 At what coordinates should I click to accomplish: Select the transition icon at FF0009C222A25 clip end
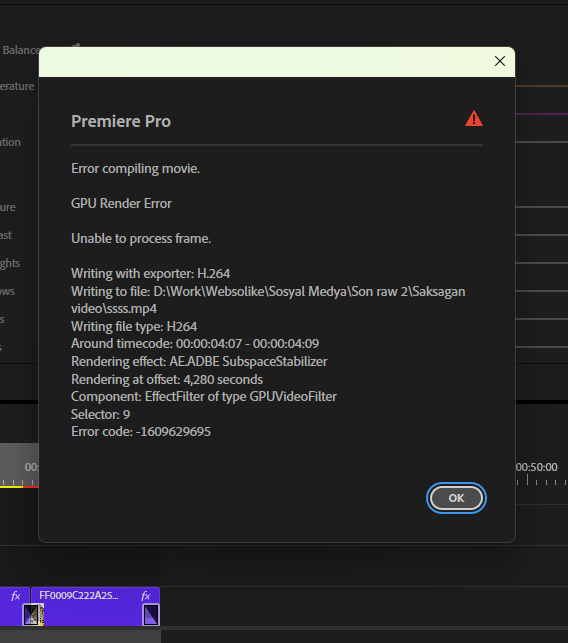[x=151, y=615]
